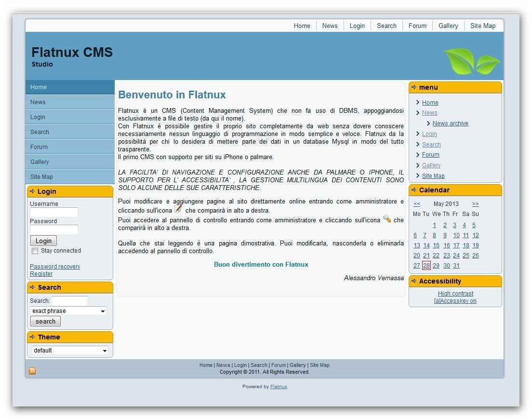Click the Benvenuto in Flatnux heading
The width and height of the screenshot is (532, 419).
point(172,95)
